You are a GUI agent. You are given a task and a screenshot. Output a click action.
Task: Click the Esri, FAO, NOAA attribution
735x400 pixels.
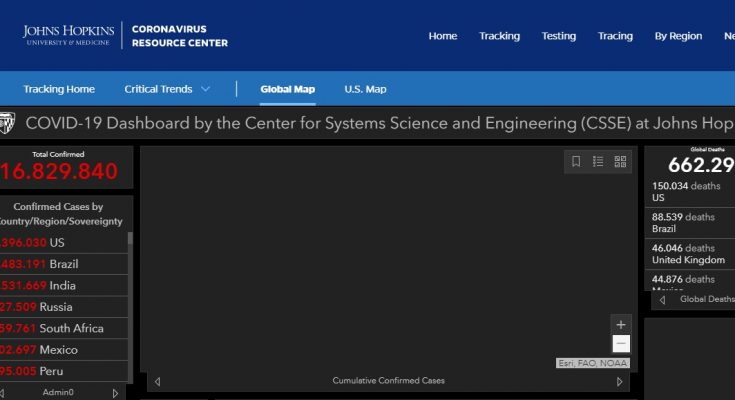point(592,363)
